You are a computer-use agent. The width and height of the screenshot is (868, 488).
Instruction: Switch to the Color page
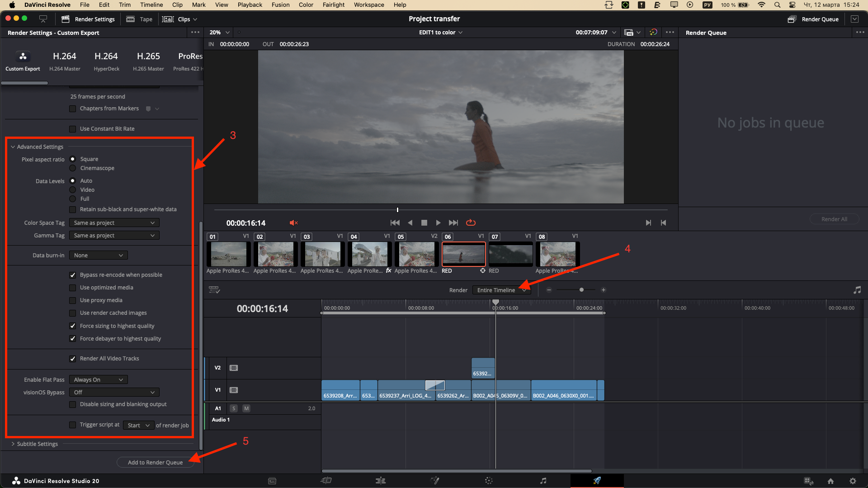click(489, 481)
